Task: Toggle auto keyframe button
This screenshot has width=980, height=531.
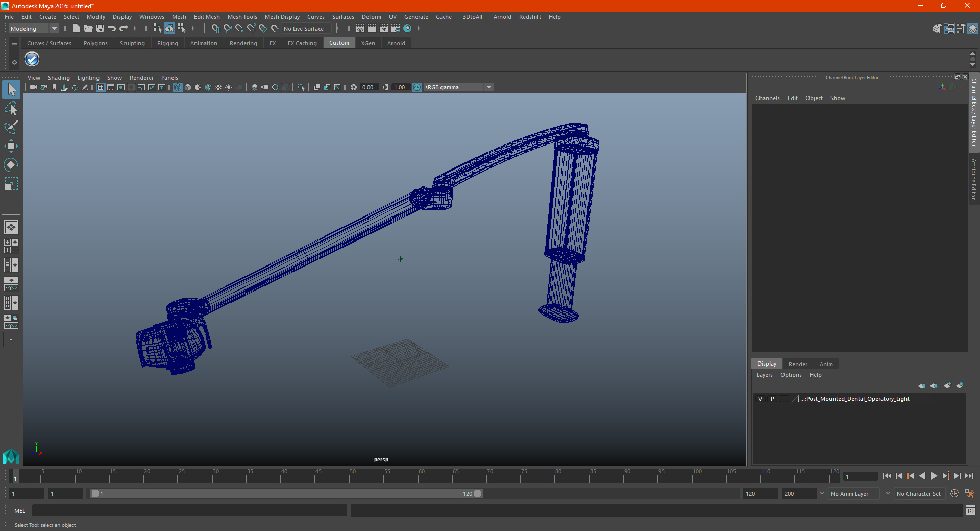Action: click(x=954, y=494)
